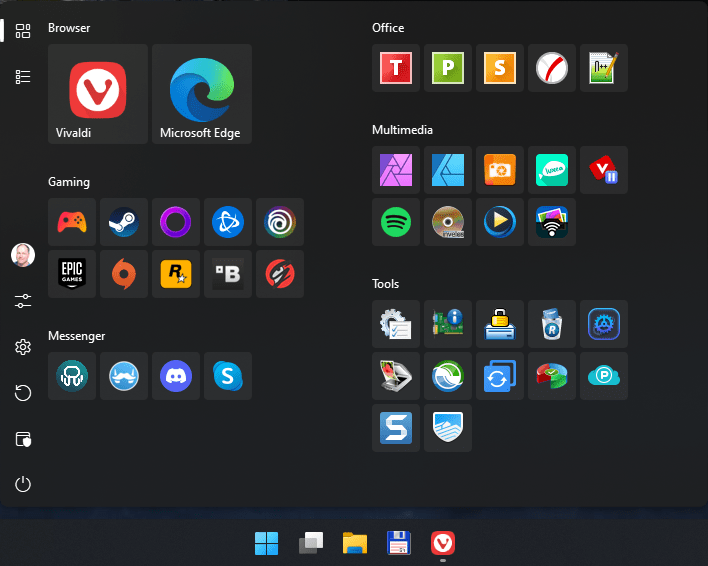This screenshot has height=566, width=708.
Task: Click the Multimedia group heading
Action: coord(402,130)
